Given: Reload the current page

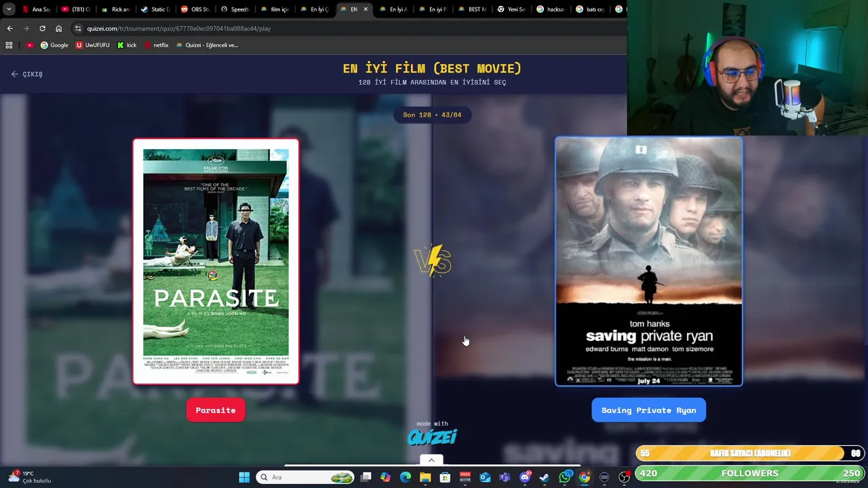Looking at the screenshot, I should (x=42, y=28).
